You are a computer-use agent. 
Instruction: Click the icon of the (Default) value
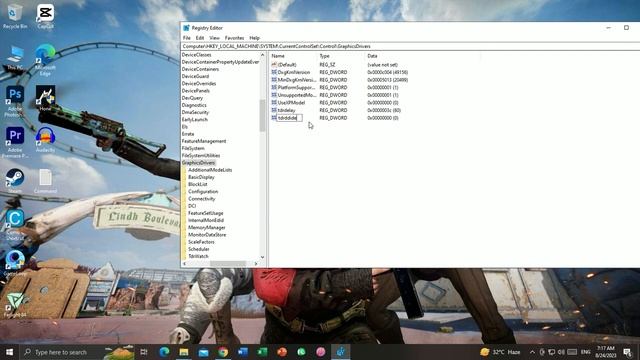tap(274, 64)
